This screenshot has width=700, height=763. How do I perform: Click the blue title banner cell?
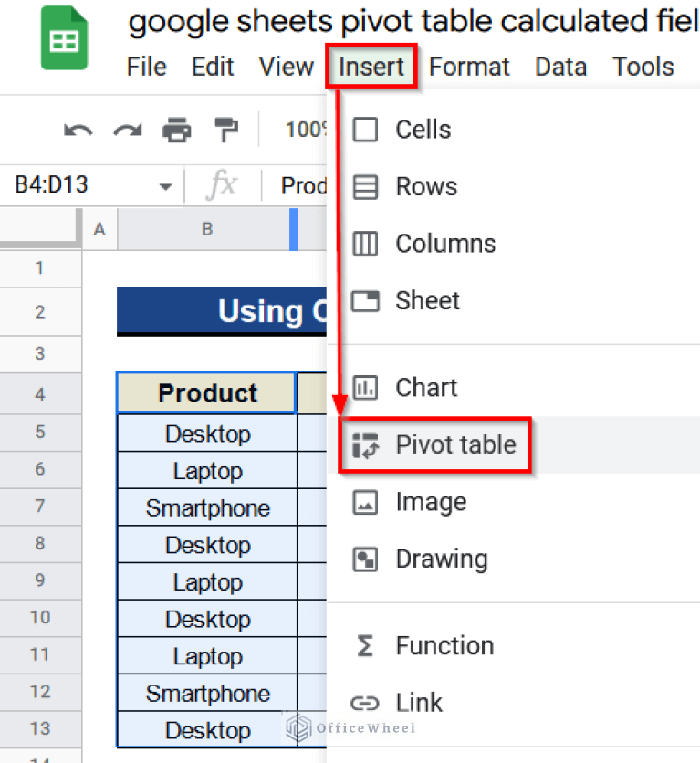pyautogui.click(x=222, y=311)
